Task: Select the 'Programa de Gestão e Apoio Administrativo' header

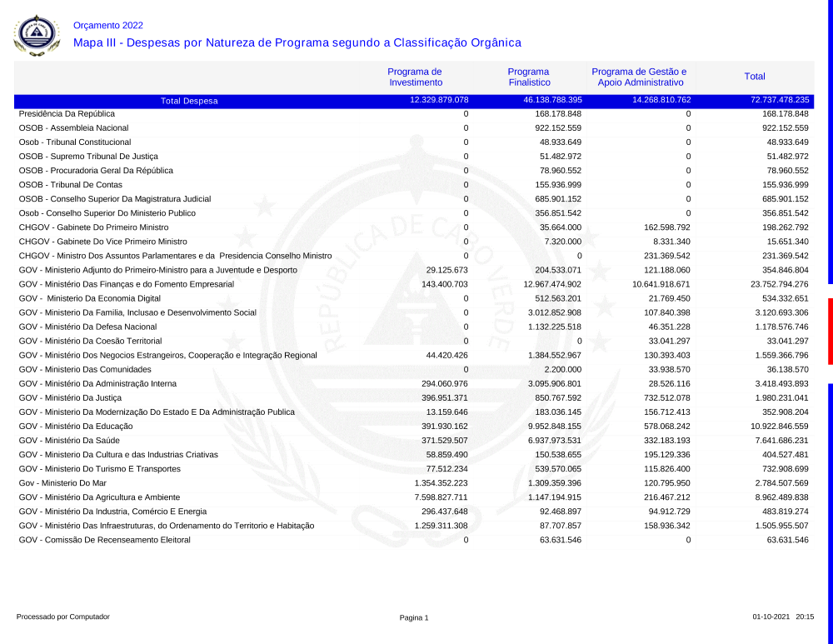Action: coord(639,77)
